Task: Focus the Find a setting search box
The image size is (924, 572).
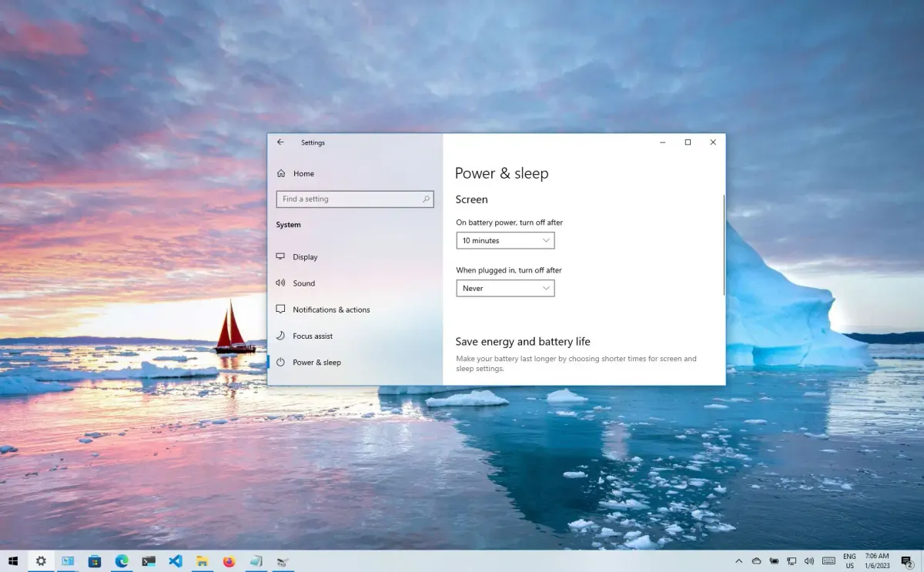Action: point(355,199)
